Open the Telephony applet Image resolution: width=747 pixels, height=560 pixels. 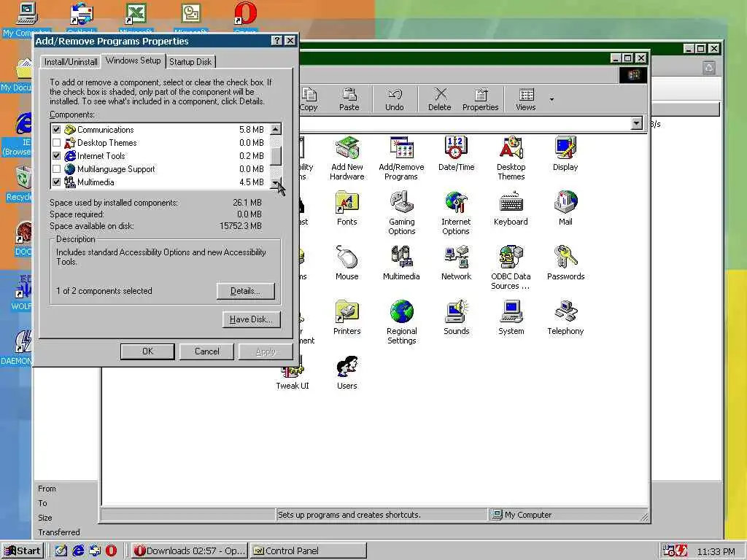(x=565, y=318)
